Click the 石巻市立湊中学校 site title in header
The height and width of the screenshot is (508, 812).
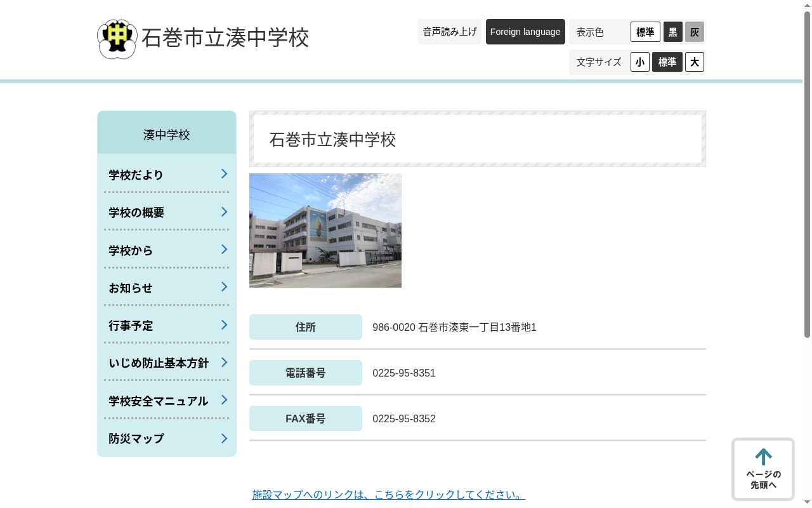(225, 38)
